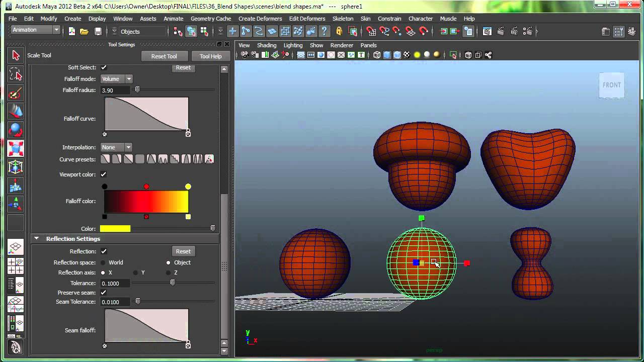This screenshot has width=644, height=362.
Task: Open the Falloff mode Volume dropdown
Action: [x=116, y=79]
